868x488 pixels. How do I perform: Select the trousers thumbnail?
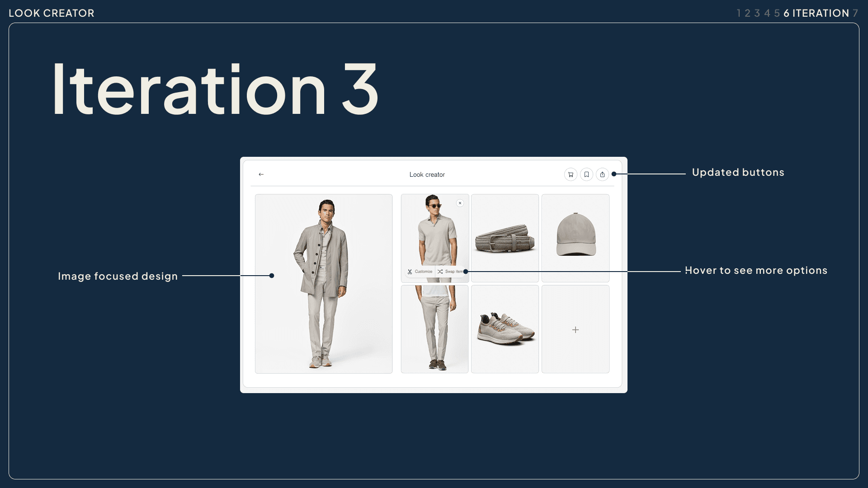tap(434, 329)
